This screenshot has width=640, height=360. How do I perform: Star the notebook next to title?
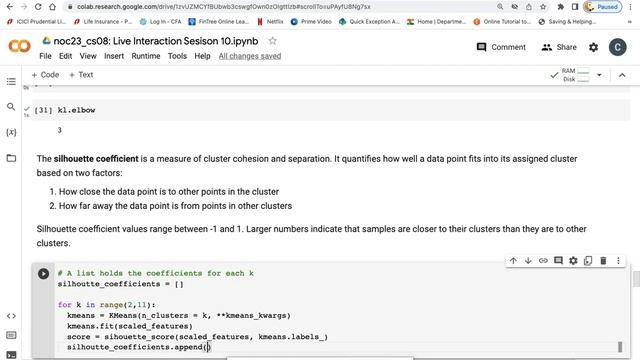click(x=272, y=41)
